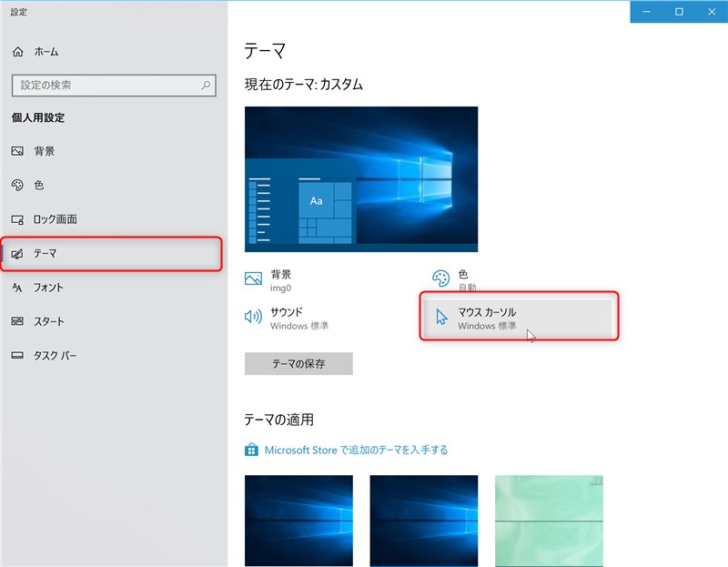The image size is (728, 567).
Task: Click the 背景 picture icon in the sidebar
Action: (17, 151)
